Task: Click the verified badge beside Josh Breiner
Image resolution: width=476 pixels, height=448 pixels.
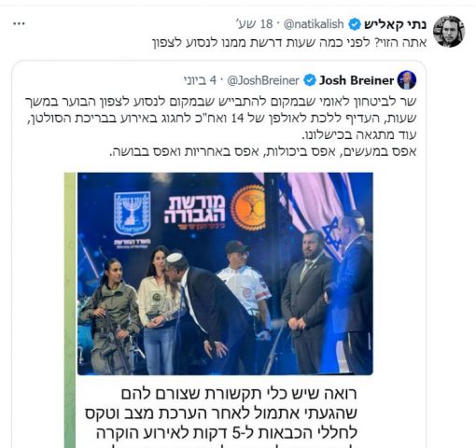Action: click(310, 80)
